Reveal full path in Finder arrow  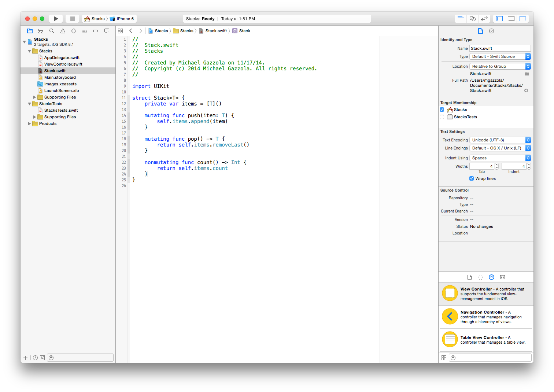point(526,90)
